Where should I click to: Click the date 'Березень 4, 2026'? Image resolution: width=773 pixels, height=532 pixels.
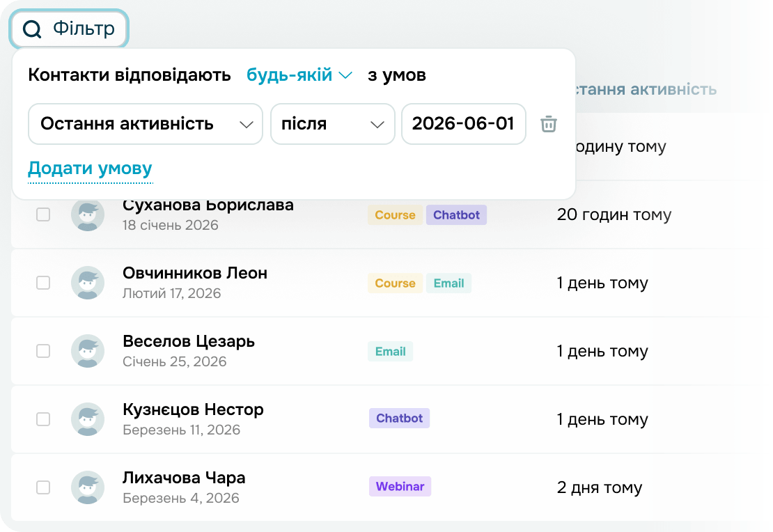point(181,498)
